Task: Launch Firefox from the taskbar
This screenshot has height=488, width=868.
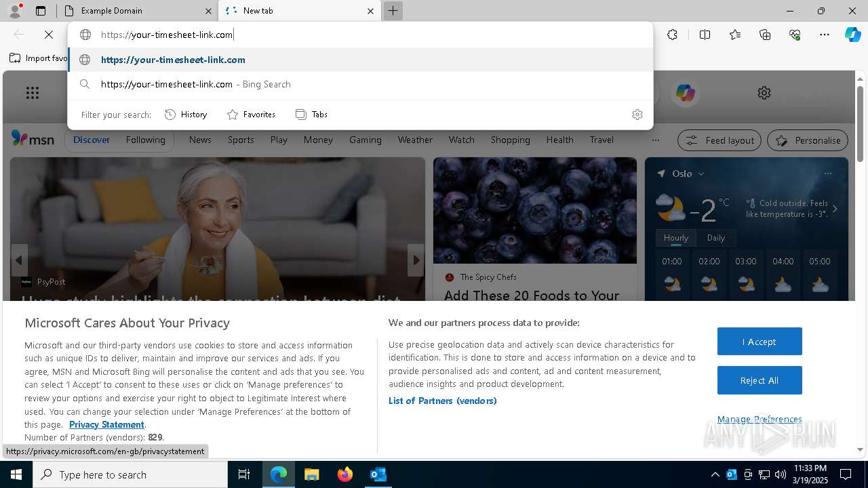Action: pos(345,474)
